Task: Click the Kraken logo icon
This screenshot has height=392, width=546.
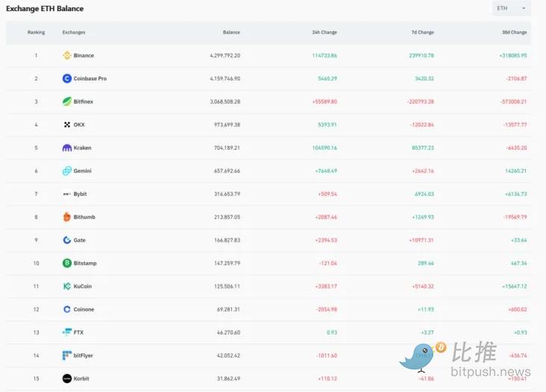Action: (67, 148)
